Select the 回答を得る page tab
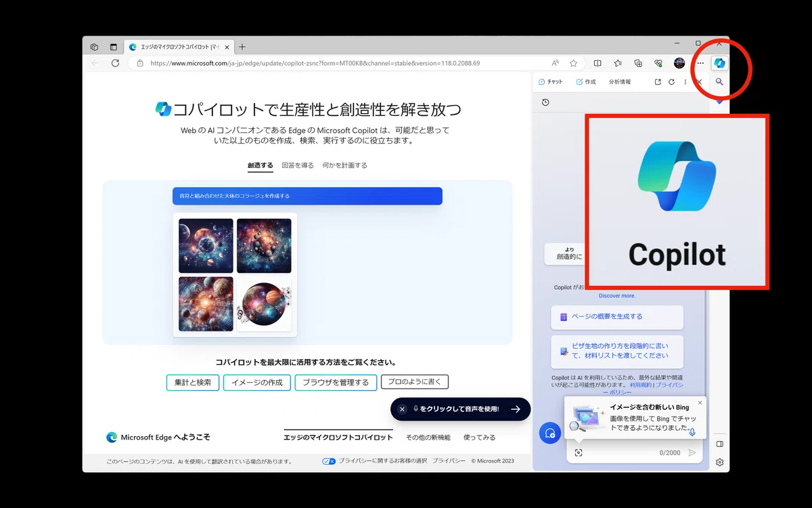The image size is (812, 508). (298, 165)
